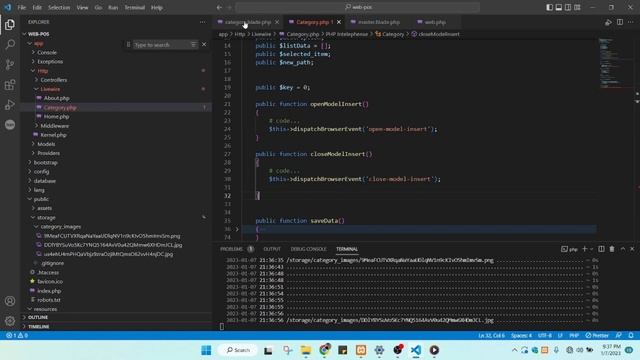
Task: Open the Edit menu
Action: pos(37,7)
